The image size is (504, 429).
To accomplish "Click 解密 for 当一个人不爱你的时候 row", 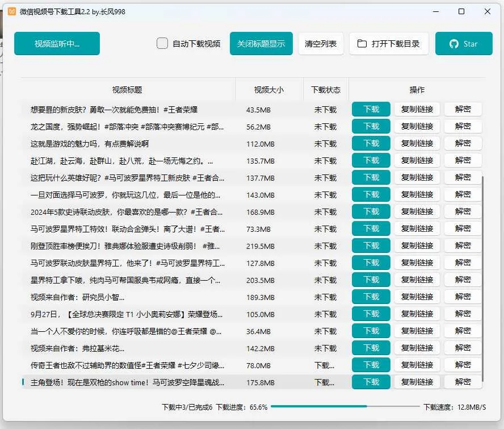I will pos(463,331).
